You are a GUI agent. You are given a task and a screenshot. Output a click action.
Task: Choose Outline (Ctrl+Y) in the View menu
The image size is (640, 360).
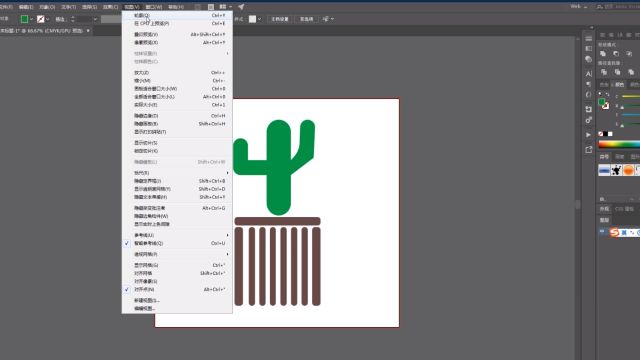pyautogui.click(x=177, y=16)
